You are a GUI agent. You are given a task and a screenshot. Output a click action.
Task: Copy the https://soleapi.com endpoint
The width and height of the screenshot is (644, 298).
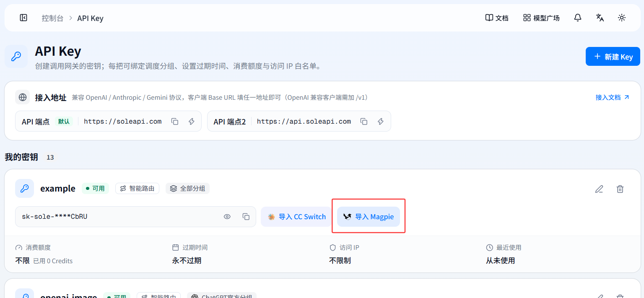point(175,122)
